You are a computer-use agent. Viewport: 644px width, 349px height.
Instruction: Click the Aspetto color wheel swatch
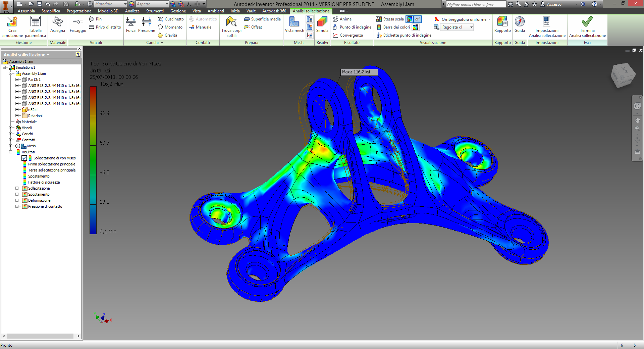click(x=131, y=4)
